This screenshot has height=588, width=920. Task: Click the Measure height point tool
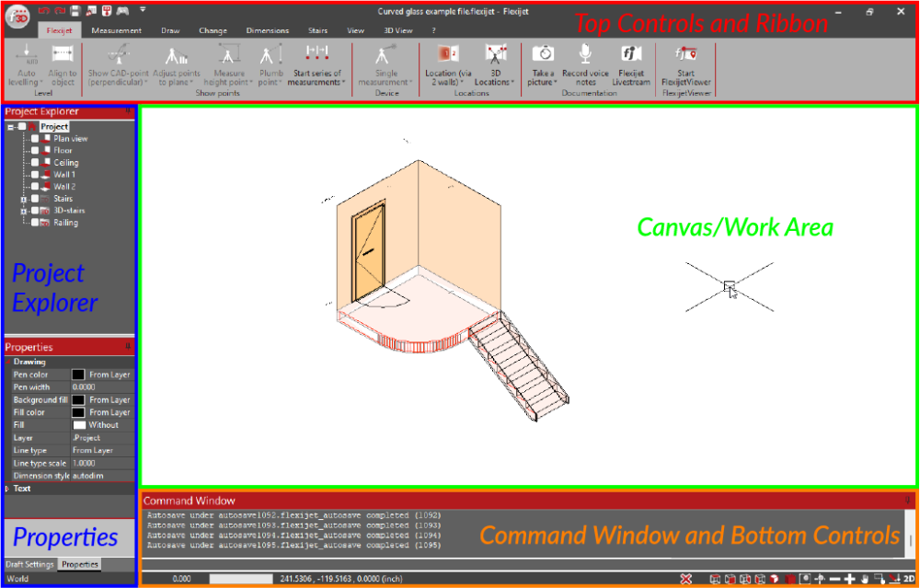(228, 64)
